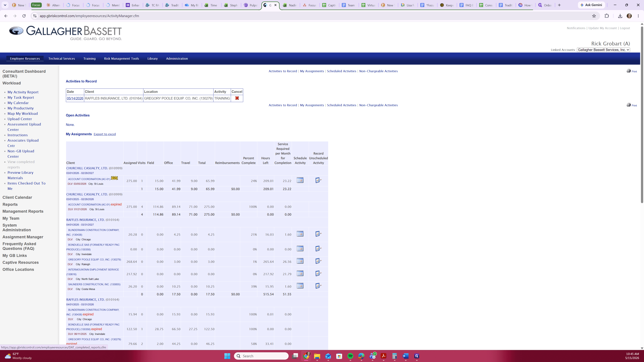
Task: Schedule activity for Intermountain Employment Service
Action: coord(300,273)
